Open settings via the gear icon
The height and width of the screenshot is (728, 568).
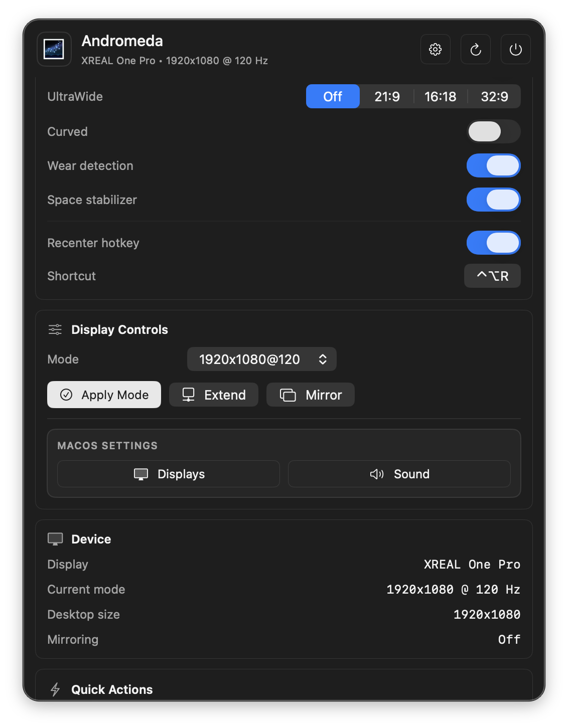point(435,49)
